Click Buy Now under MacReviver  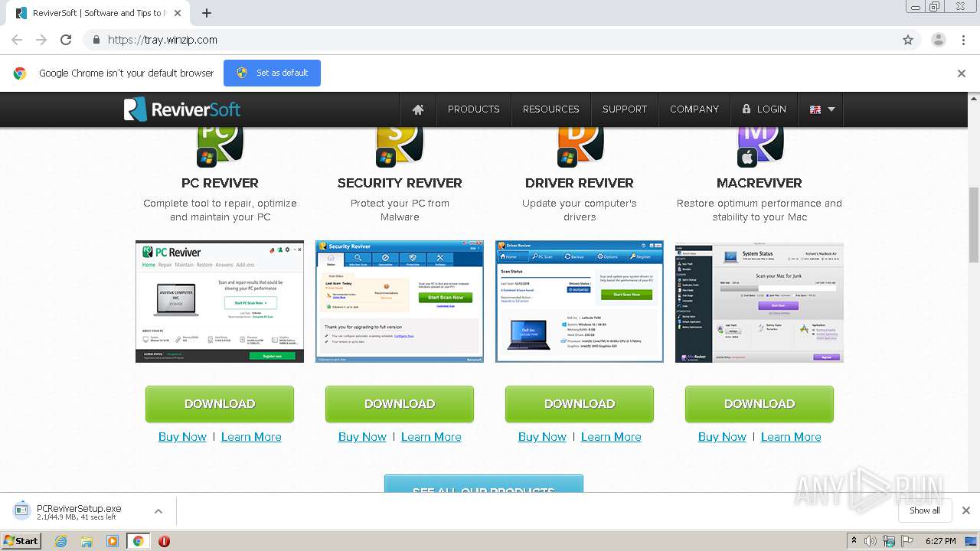(x=722, y=437)
